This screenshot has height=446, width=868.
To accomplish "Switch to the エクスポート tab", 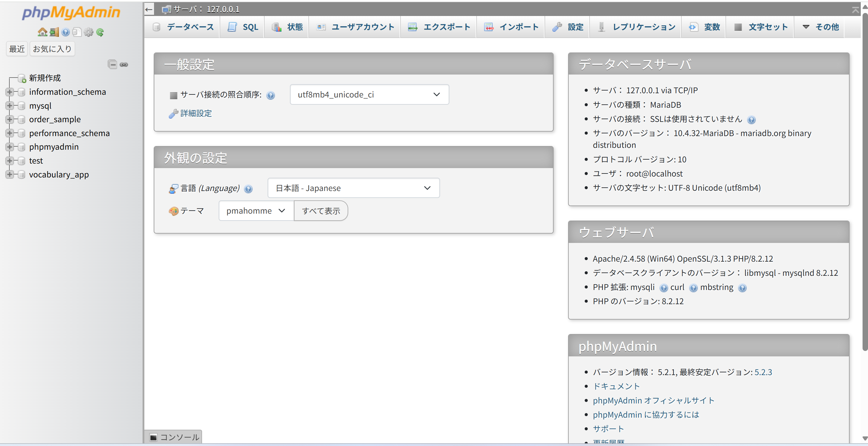I will [x=439, y=27].
